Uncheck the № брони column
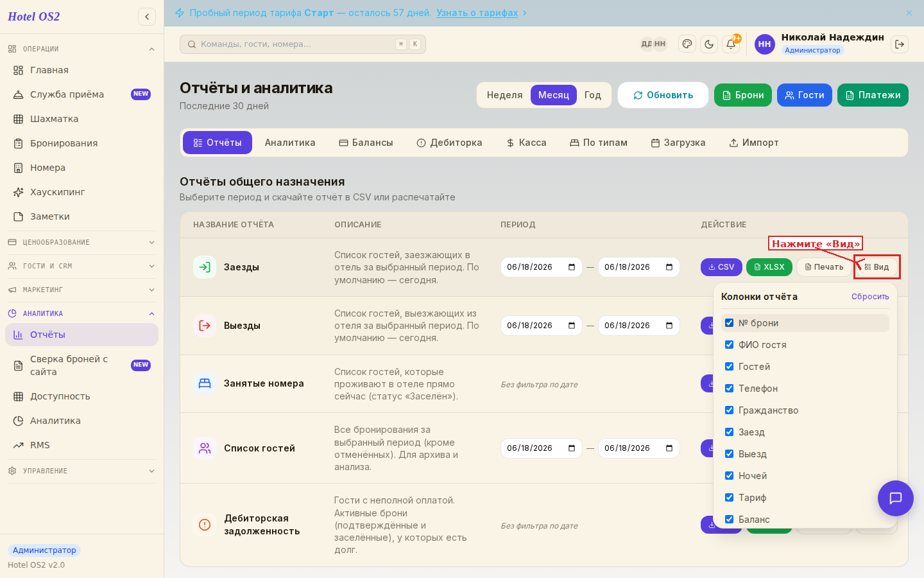 click(729, 323)
